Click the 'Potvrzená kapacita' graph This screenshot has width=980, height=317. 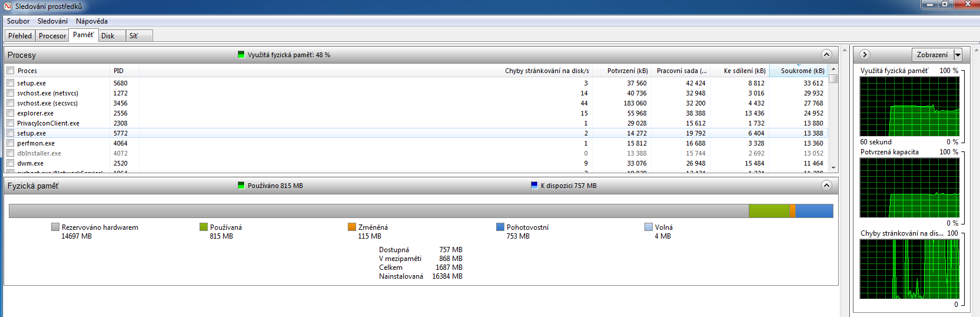909,188
